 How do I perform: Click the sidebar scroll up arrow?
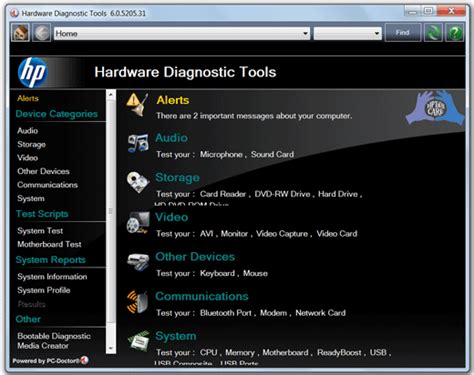[x=111, y=95]
